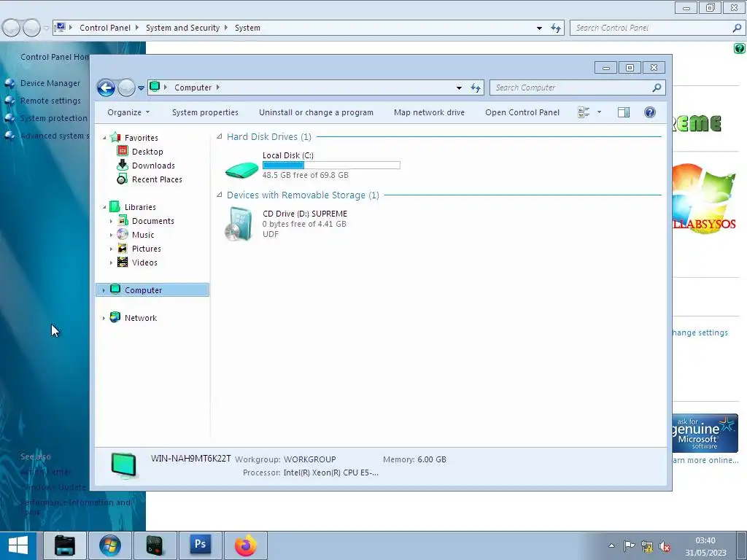Go back in the Computer window
This screenshot has width=747, height=560.
click(x=106, y=87)
